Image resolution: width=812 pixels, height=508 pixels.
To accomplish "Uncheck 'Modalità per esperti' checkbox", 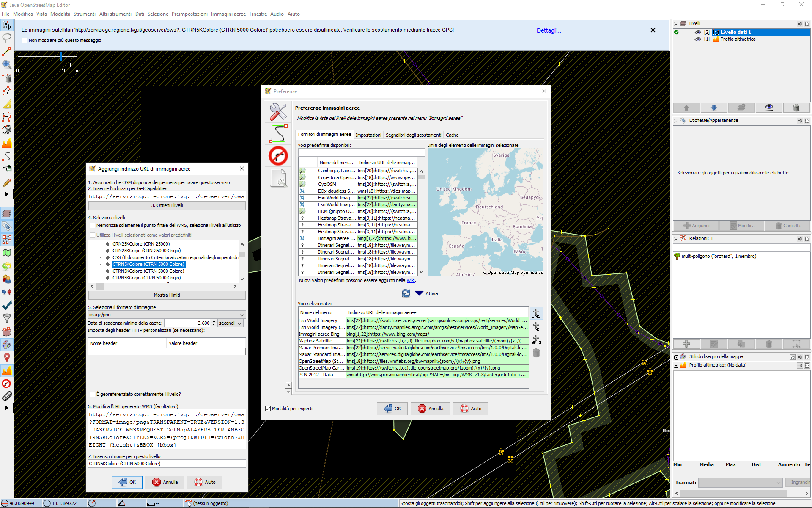I will [x=268, y=409].
